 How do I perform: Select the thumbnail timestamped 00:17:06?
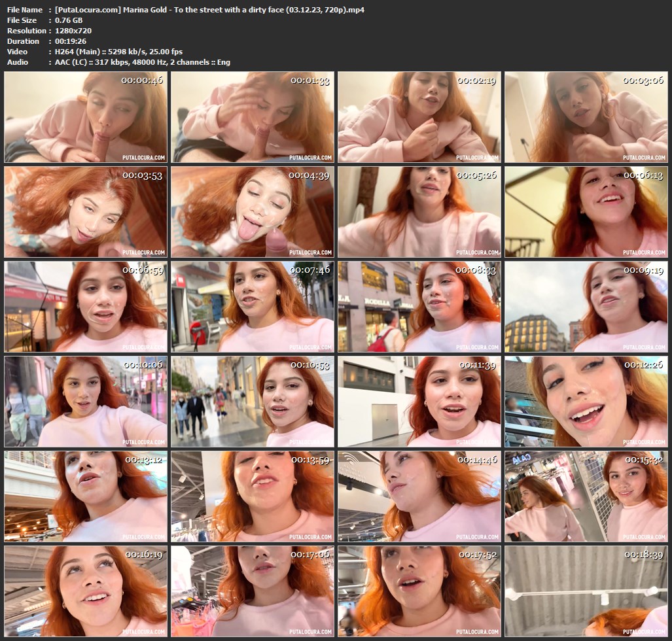(253, 591)
